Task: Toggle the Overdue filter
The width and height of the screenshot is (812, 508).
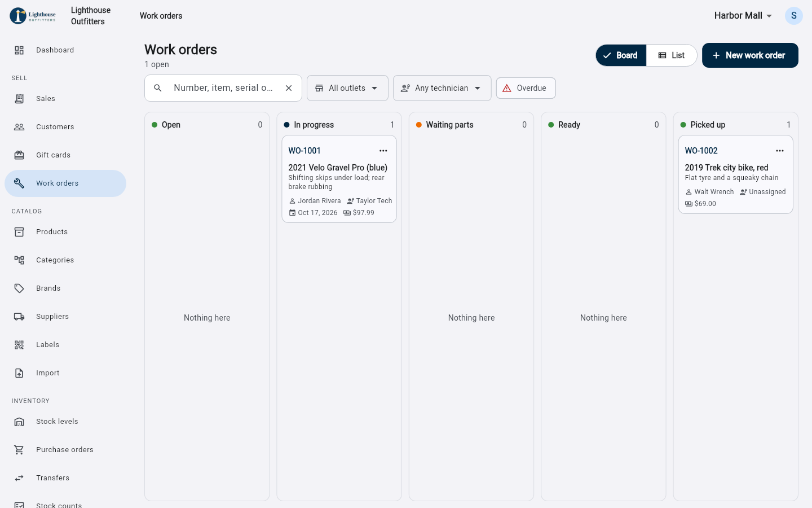Action: [x=526, y=88]
